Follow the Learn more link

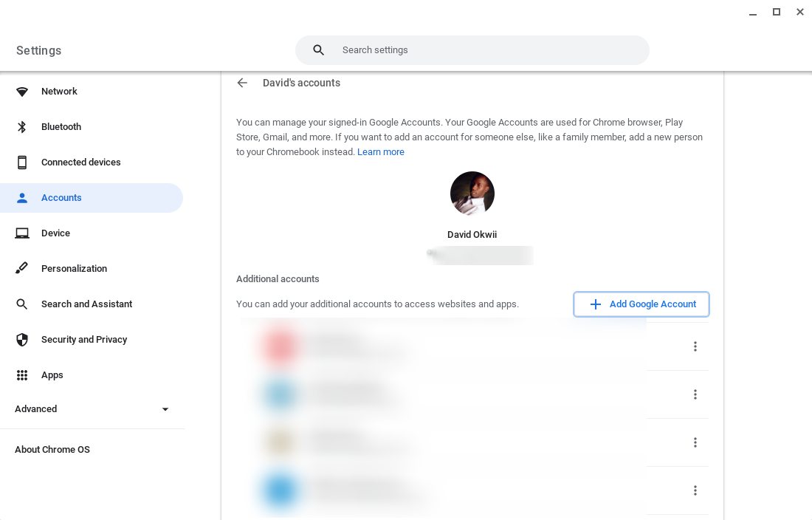(381, 152)
